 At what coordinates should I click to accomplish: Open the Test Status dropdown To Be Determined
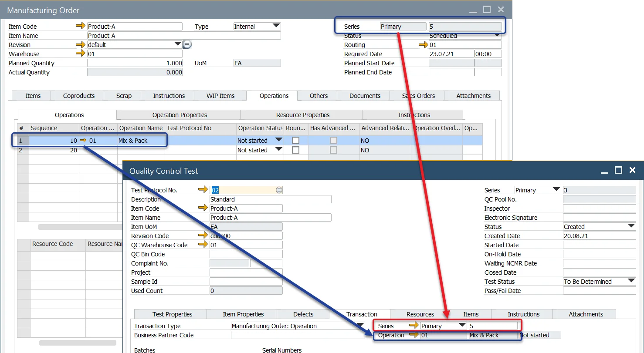click(x=631, y=281)
